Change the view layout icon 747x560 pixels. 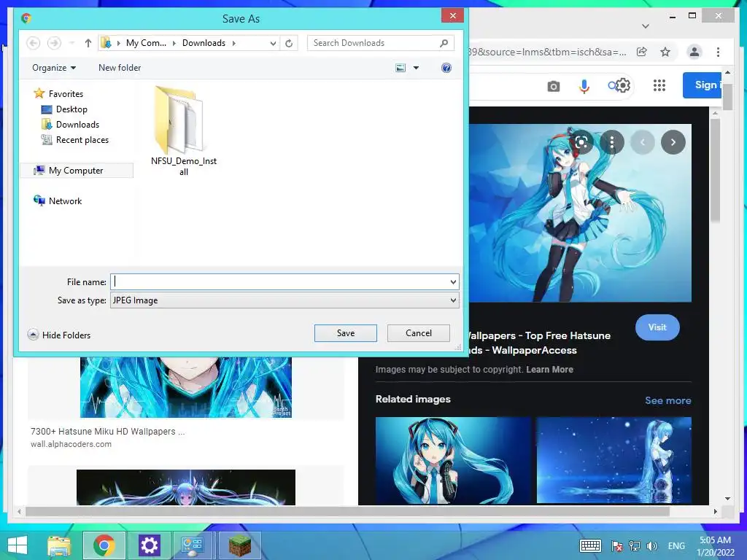400,68
